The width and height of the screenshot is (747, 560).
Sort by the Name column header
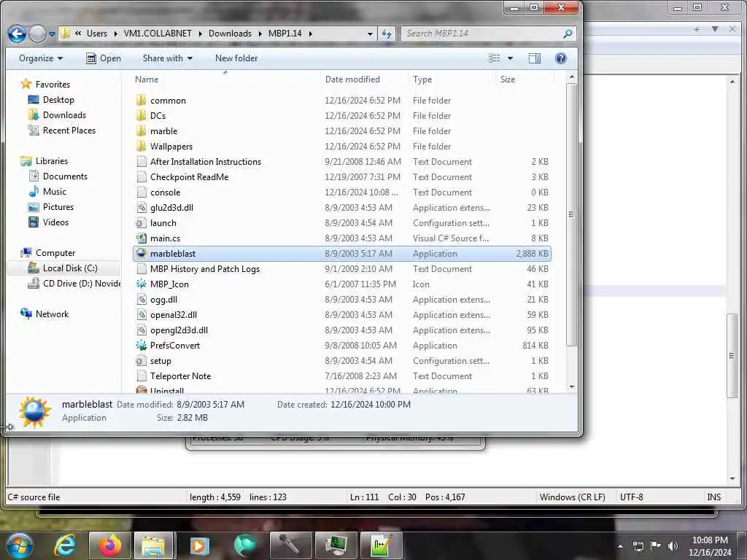(x=147, y=79)
